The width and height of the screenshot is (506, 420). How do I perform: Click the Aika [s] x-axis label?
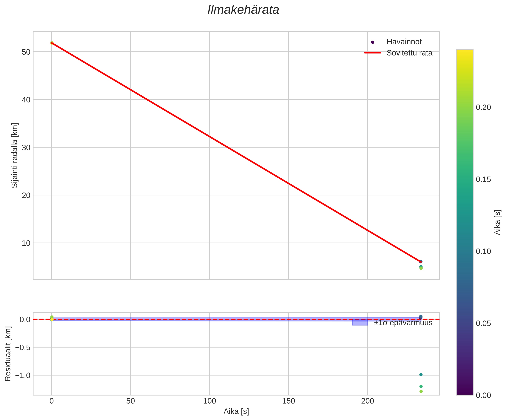[x=236, y=412]
